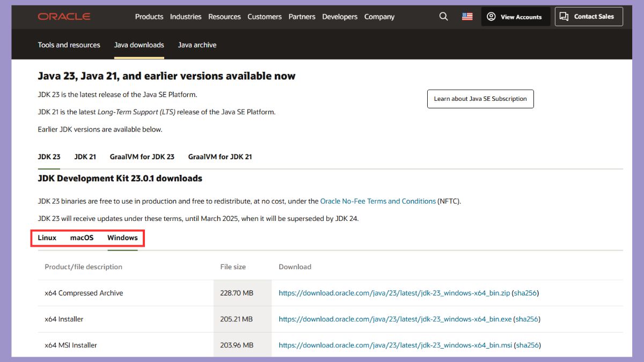Screen dimensions: 644x362
Task: Select the macOS platform tab
Action: pos(82,238)
